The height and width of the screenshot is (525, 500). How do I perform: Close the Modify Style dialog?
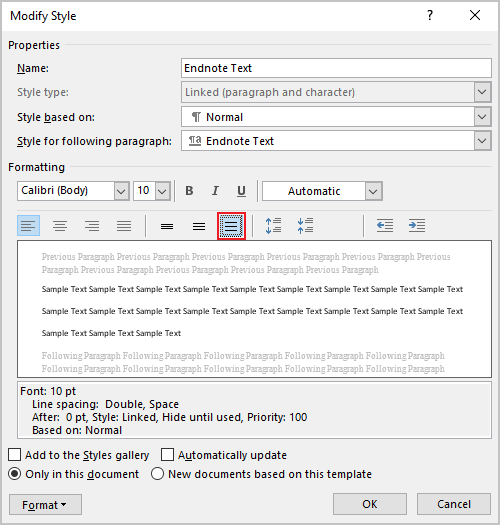[x=475, y=15]
